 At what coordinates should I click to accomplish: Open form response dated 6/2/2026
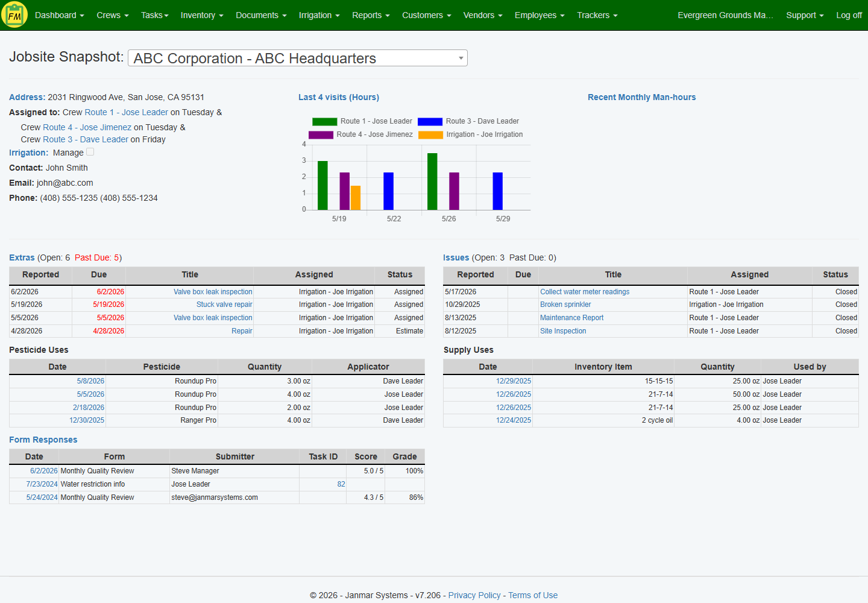[x=44, y=471]
